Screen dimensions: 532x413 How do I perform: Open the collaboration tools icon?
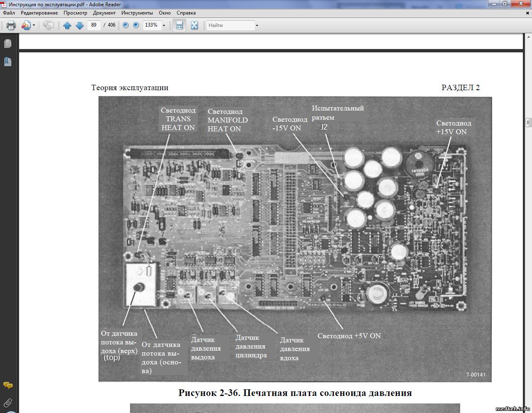(x=26, y=25)
